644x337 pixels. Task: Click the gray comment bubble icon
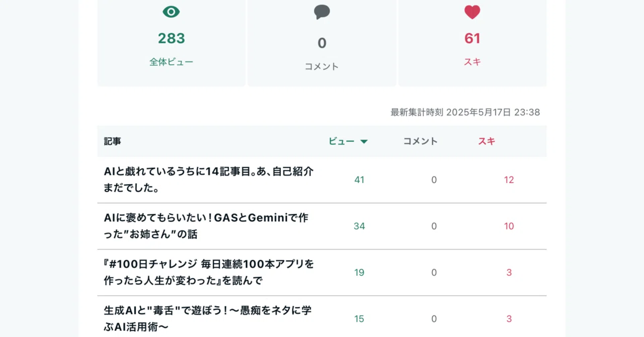pyautogui.click(x=322, y=12)
